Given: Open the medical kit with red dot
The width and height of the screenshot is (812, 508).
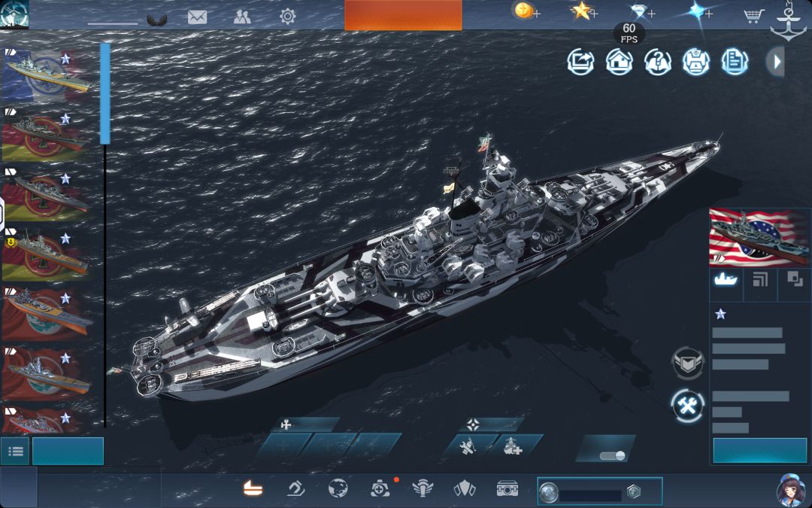Looking at the screenshot, I should (x=380, y=488).
